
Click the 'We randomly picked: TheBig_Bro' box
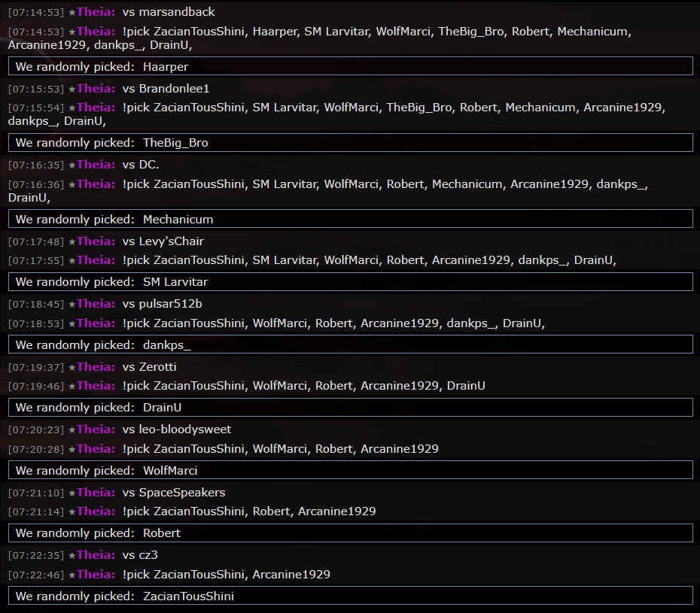click(351, 142)
